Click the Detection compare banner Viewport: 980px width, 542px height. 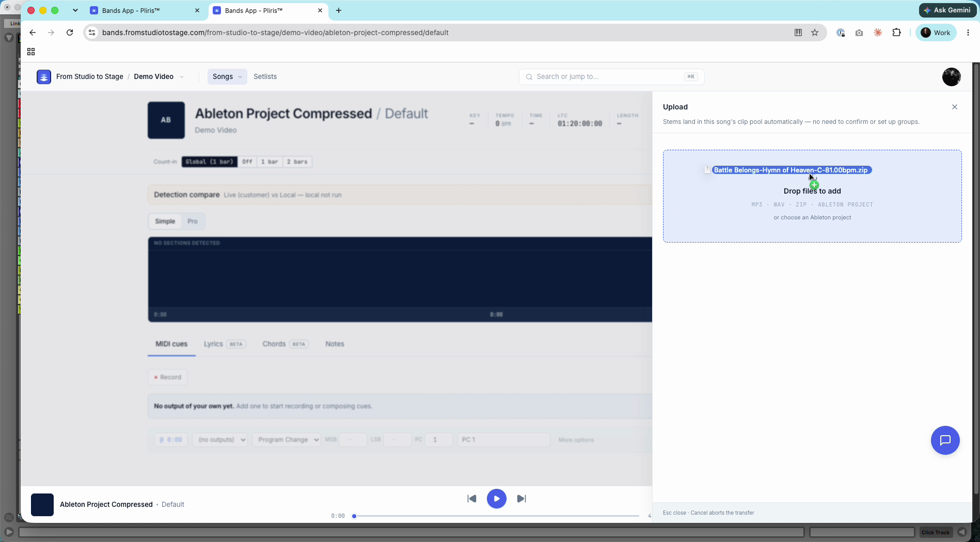(400, 195)
